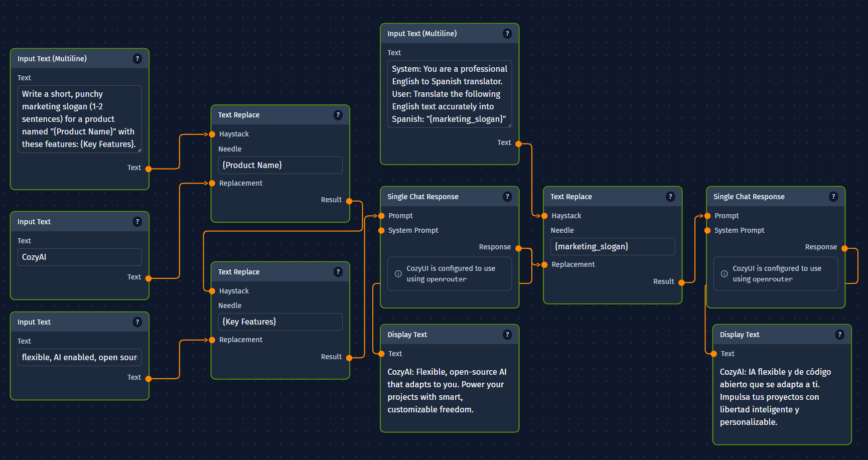Image resolution: width=868 pixels, height=460 pixels.
Task: Click Replacement port on {Product Name} Text Replace
Action: click(x=212, y=183)
